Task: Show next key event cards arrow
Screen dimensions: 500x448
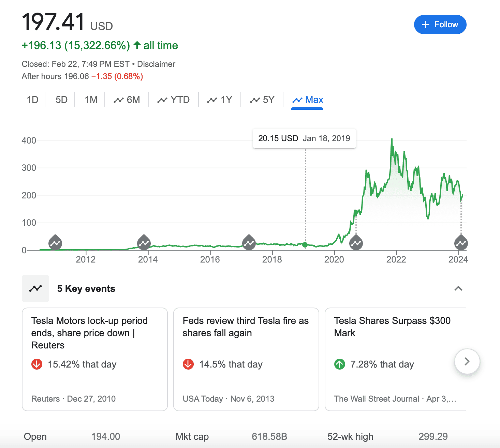Action: (467, 361)
